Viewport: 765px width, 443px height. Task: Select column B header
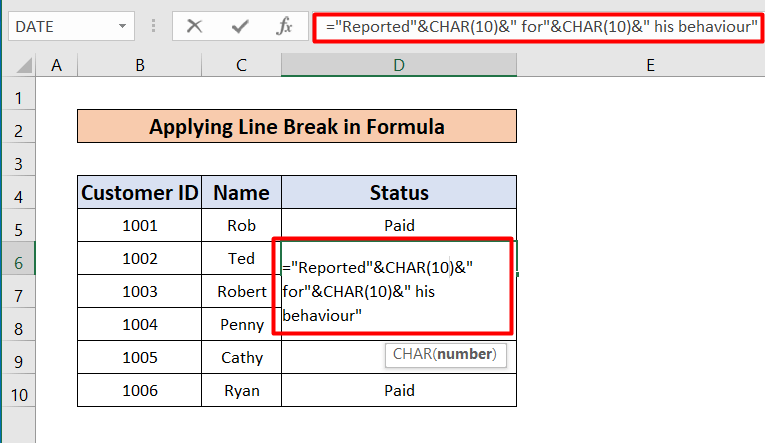139,66
